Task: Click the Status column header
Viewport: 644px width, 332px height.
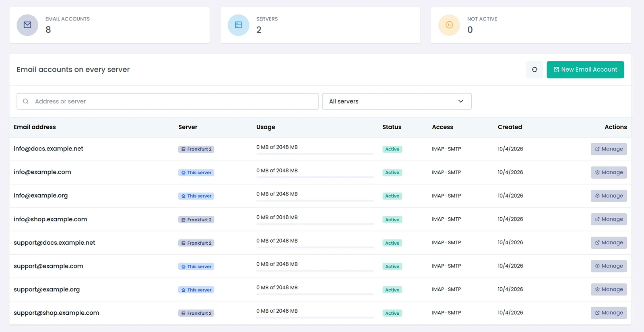Action: pyautogui.click(x=392, y=127)
